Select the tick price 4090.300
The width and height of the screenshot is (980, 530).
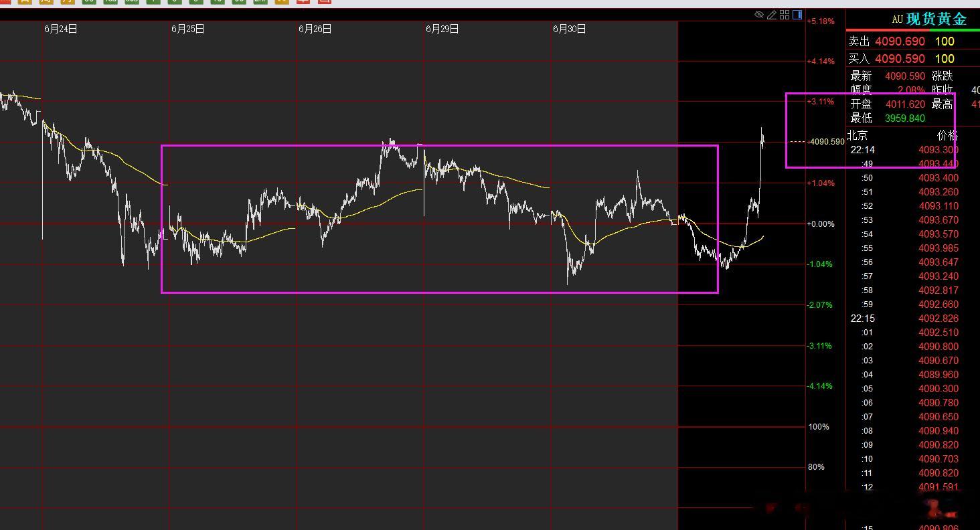pos(938,389)
